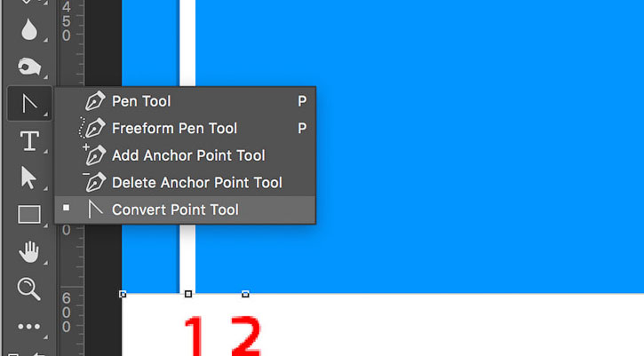644x356 pixels.
Task: Click the anchor point above number 2
Action: click(245, 294)
